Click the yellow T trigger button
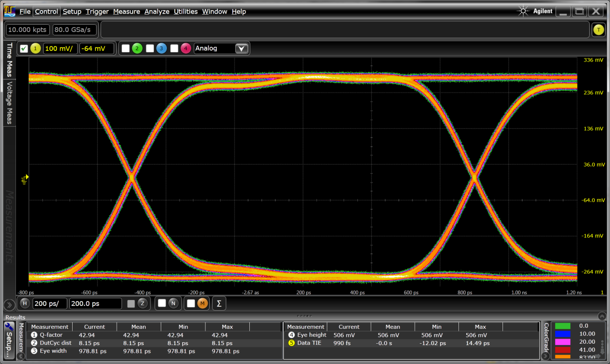Screen dimensions: 610x364 (598, 30)
